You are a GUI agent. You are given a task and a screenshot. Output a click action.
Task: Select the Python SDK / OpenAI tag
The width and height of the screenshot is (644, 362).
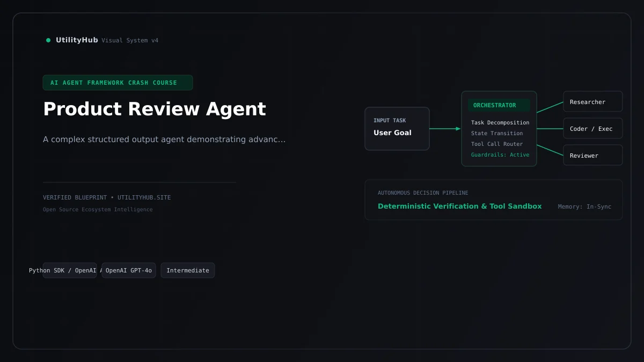point(70,270)
